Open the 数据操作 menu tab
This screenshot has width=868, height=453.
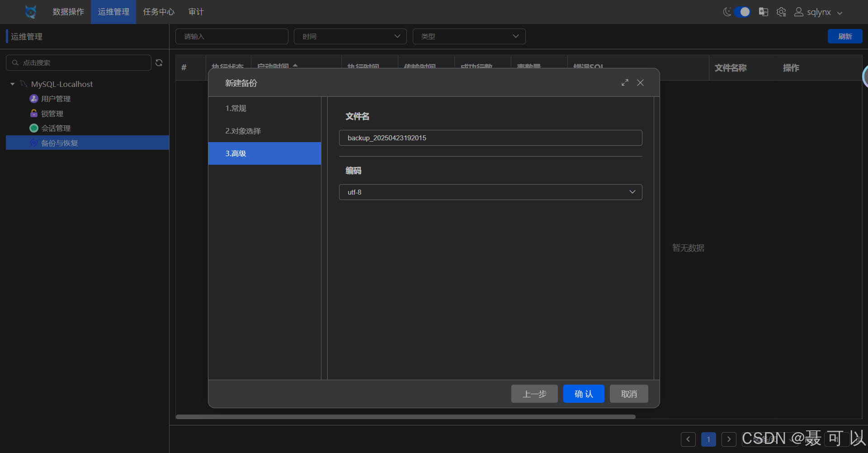(x=68, y=12)
